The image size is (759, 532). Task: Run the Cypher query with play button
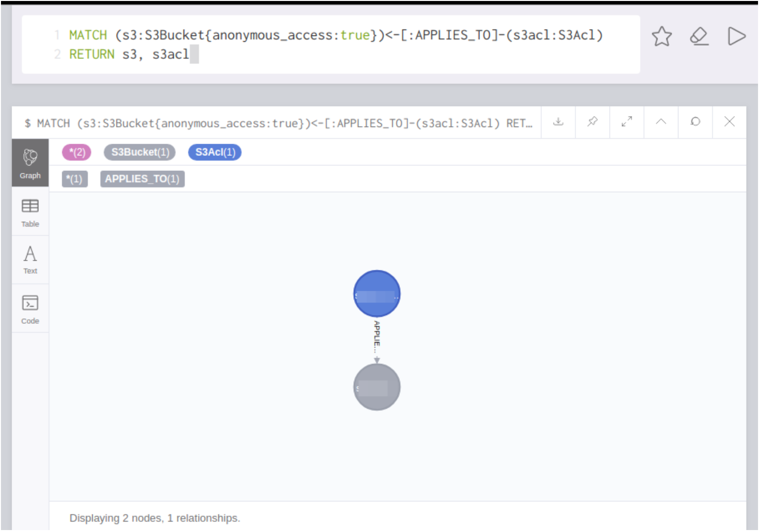(x=736, y=36)
